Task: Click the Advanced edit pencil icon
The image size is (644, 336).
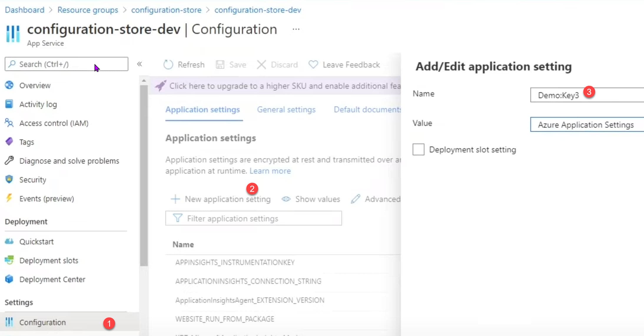Action: tap(355, 199)
